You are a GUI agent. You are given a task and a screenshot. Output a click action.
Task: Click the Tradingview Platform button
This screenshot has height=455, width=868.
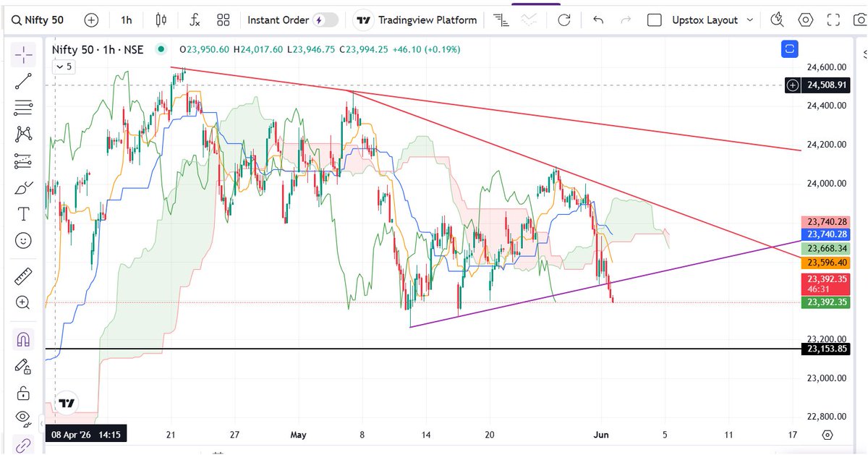coord(417,20)
